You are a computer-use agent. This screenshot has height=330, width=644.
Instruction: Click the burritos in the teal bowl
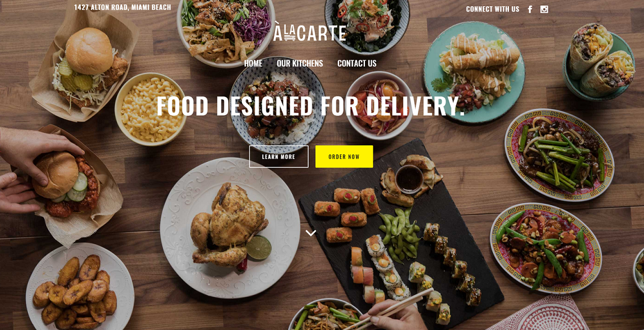(601, 61)
